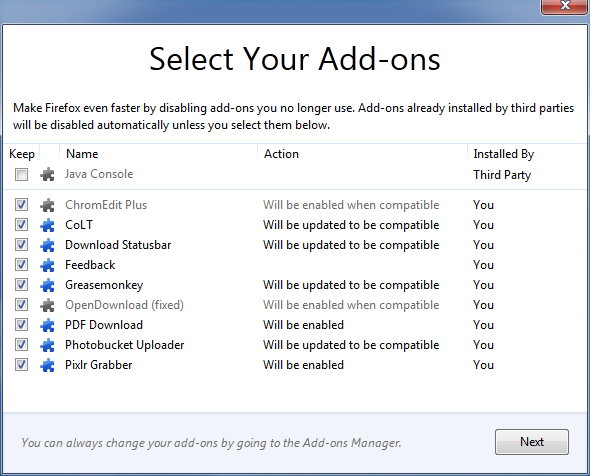Viewport: 590px width, 476px height.
Task: Click the Download Statusbar add-on icon
Action: point(47,245)
